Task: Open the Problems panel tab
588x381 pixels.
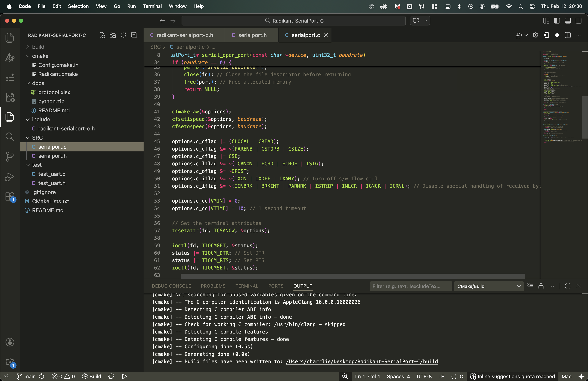Action: [x=213, y=286]
